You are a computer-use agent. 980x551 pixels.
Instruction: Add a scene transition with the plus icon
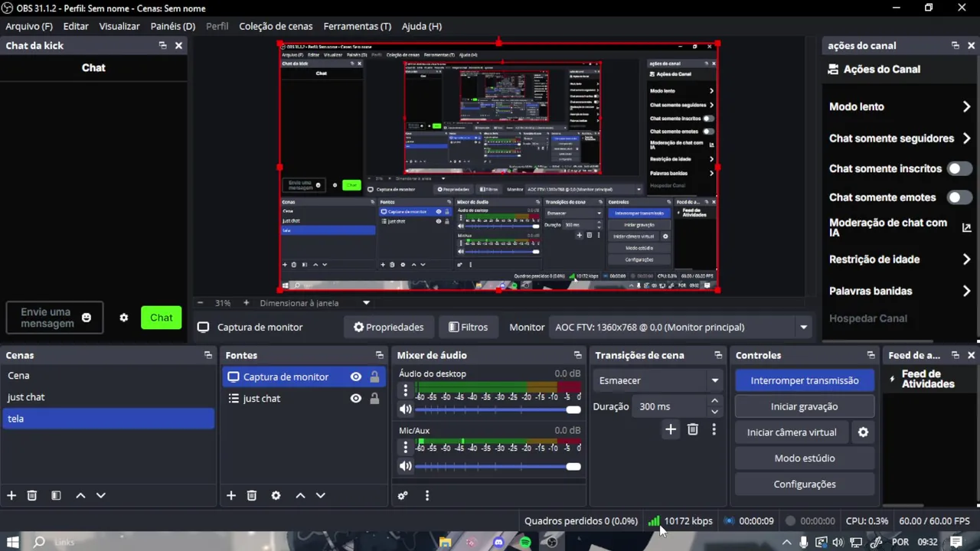[x=671, y=429]
